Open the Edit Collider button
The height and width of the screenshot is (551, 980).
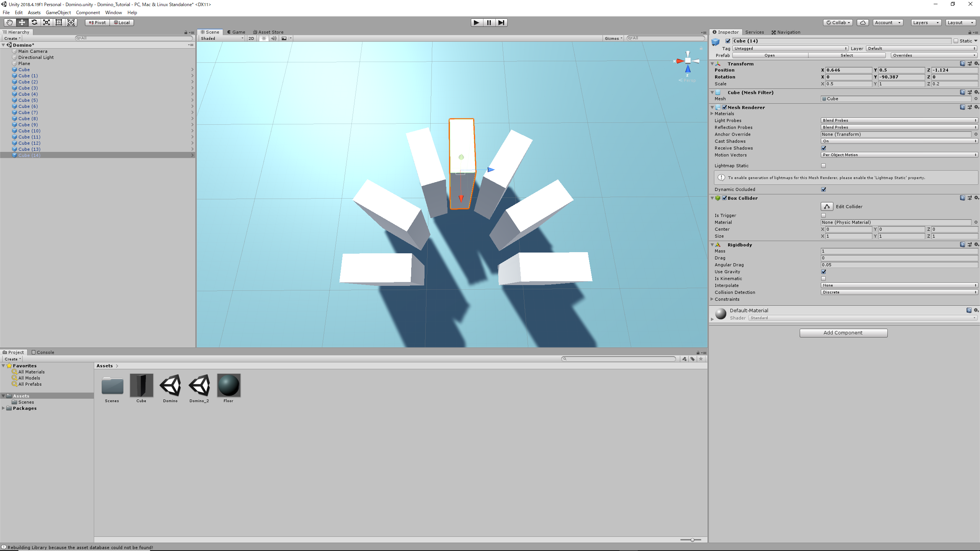[x=827, y=207]
